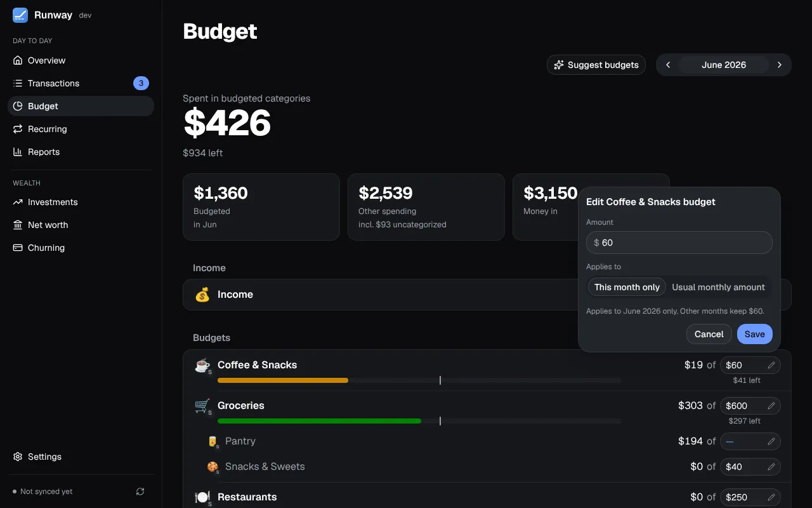Viewport: 812px width, 508px height.
Task: Click the Snacks & Sweets cookie icon
Action: pyautogui.click(x=213, y=467)
